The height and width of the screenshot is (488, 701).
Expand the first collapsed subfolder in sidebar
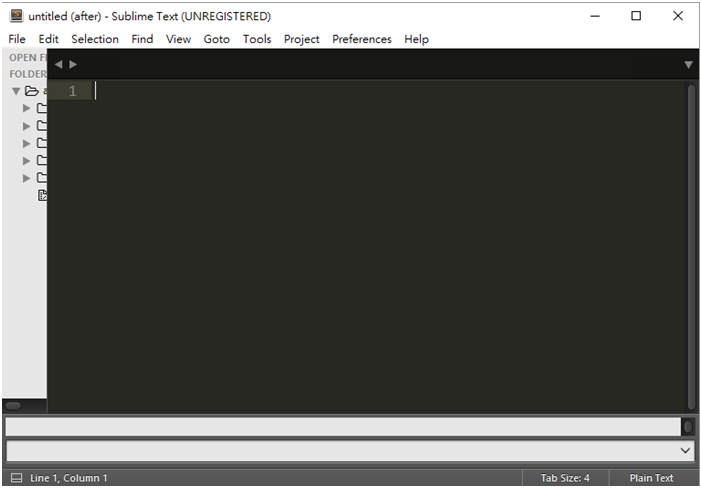click(26, 108)
